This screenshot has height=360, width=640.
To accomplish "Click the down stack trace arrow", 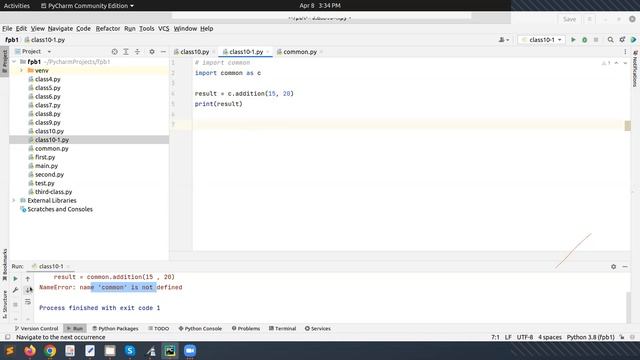I will (28, 290).
